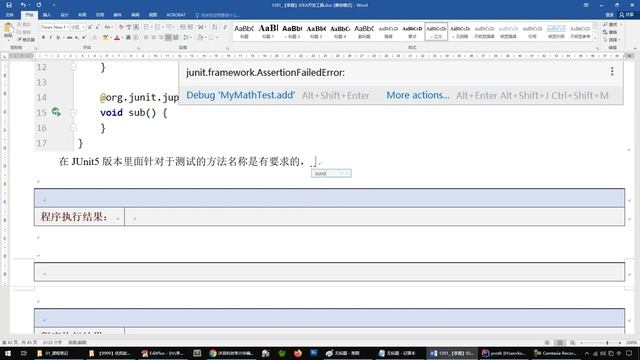Click the Sort icon in paragraph group
Viewport: 640px width, 360px height.
point(215,27)
